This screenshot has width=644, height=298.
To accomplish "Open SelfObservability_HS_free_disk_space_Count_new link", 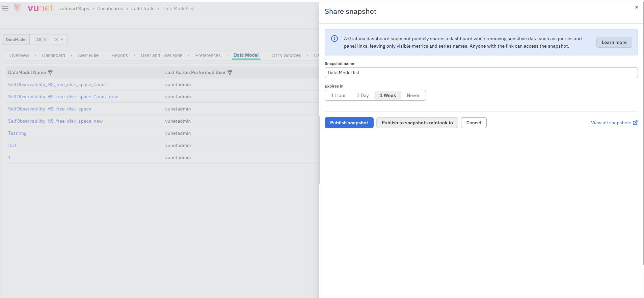I will click(x=63, y=97).
